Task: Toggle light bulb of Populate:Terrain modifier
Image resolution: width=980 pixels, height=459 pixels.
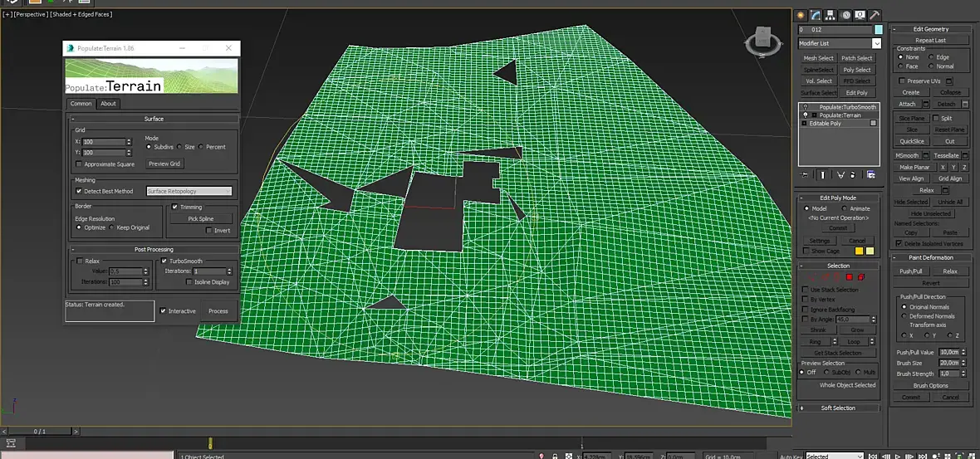Action: [805, 115]
